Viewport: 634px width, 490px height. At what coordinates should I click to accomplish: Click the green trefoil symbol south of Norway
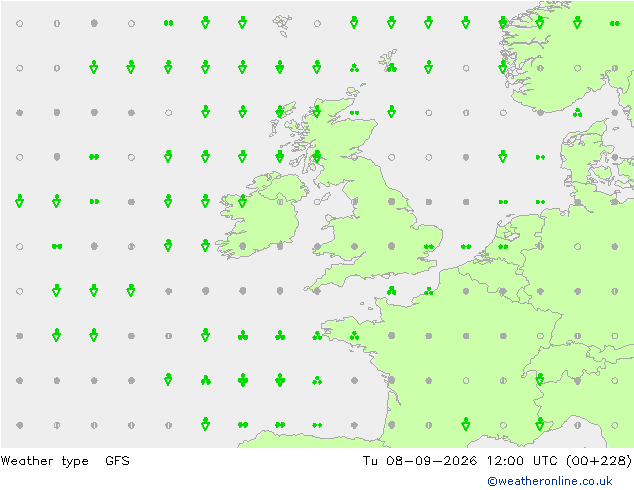coord(577,113)
